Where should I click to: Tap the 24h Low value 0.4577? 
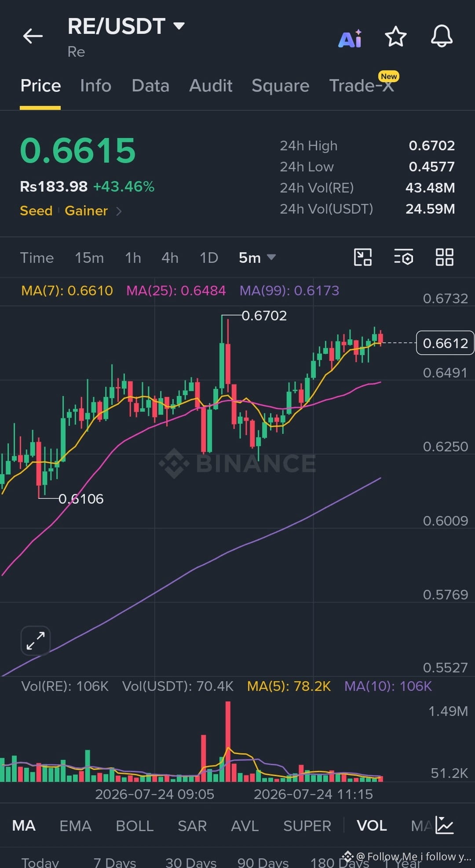click(x=432, y=167)
